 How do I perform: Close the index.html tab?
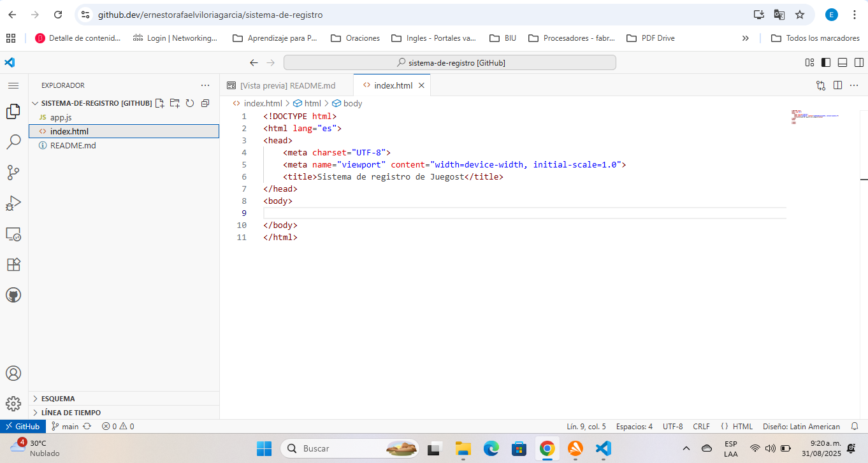(x=421, y=85)
